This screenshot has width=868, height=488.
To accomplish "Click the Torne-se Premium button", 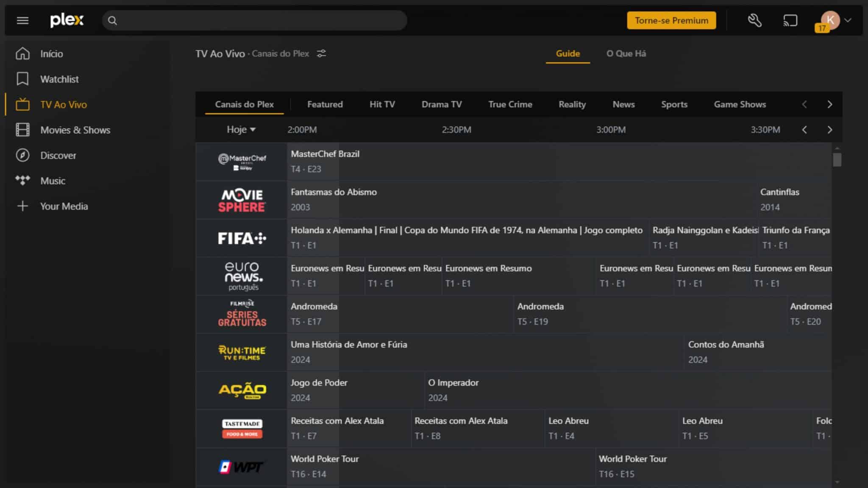I will [671, 20].
